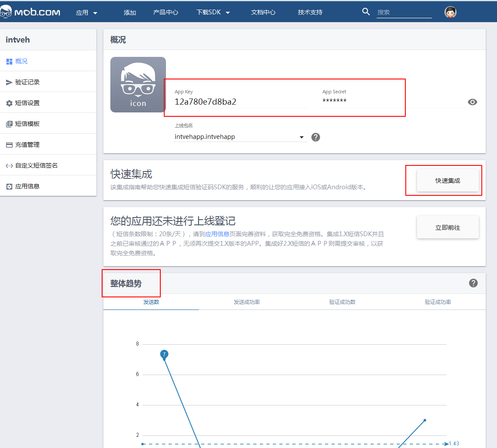Image resolution: width=497 pixels, height=448 pixels.
Task: Switch to the 发送成功率 tab
Action: [247, 302]
